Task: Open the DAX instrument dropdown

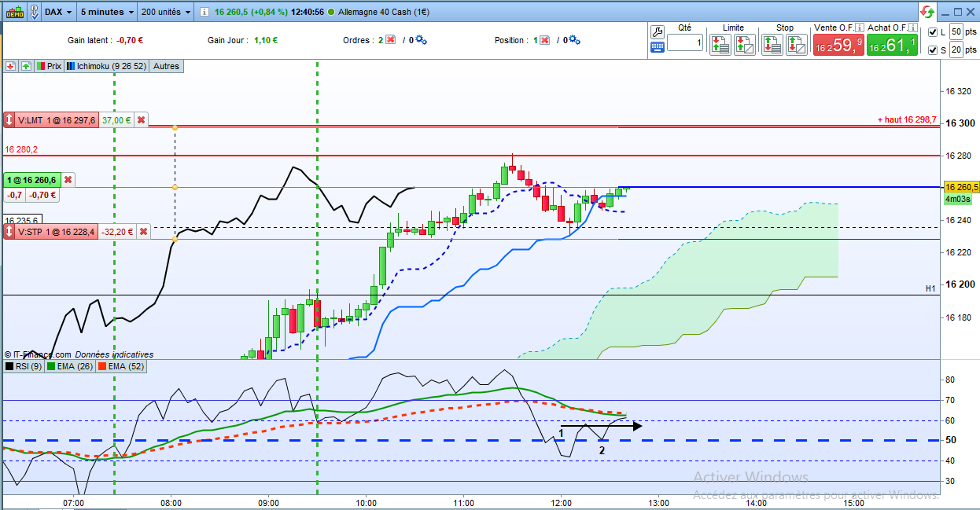Action: pyautogui.click(x=58, y=12)
